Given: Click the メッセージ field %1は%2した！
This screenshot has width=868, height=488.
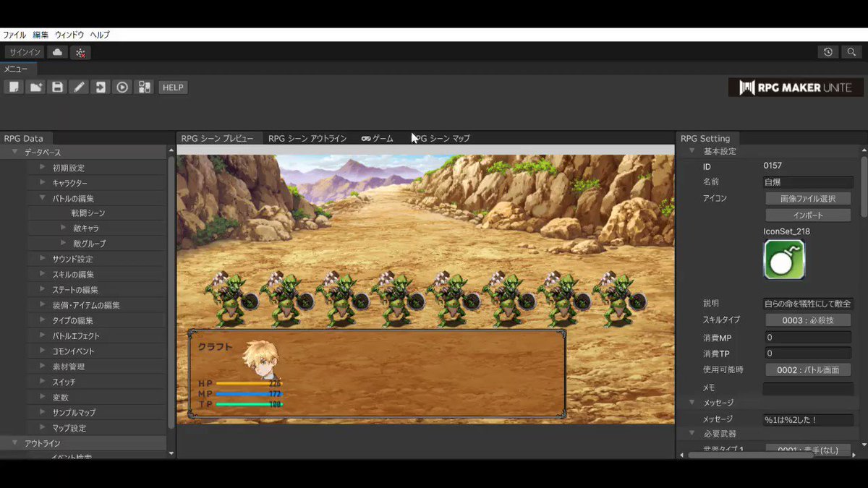Looking at the screenshot, I should point(808,419).
